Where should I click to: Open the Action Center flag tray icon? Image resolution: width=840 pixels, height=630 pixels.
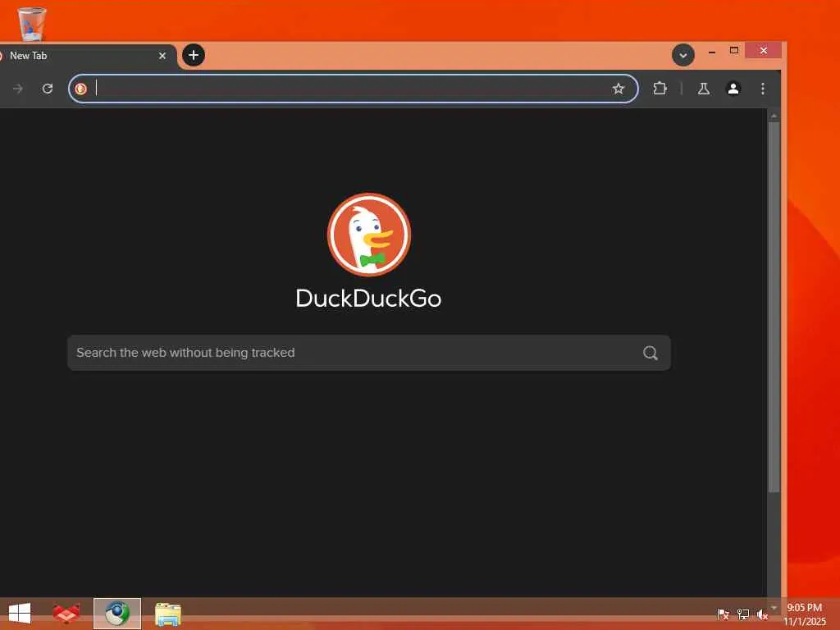click(x=724, y=614)
